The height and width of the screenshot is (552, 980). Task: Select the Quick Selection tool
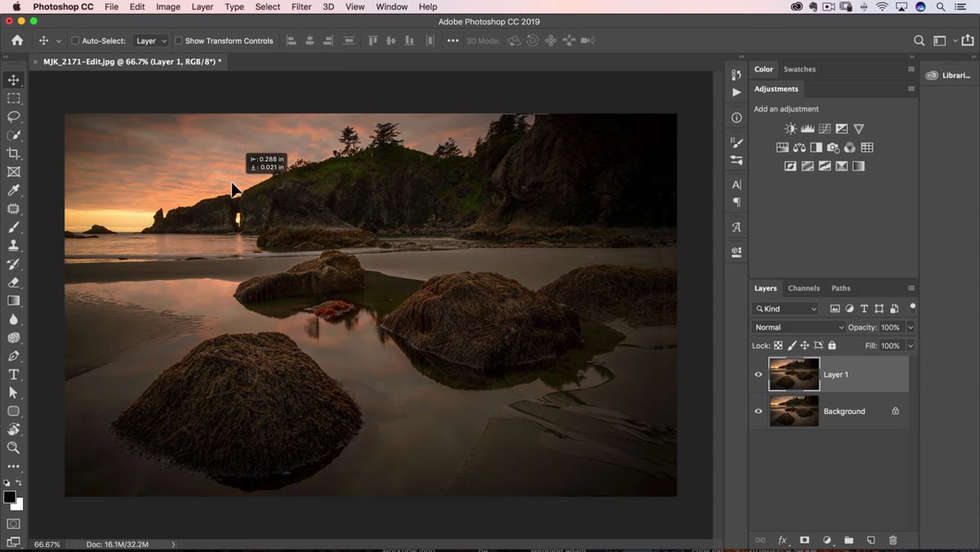click(13, 136)
